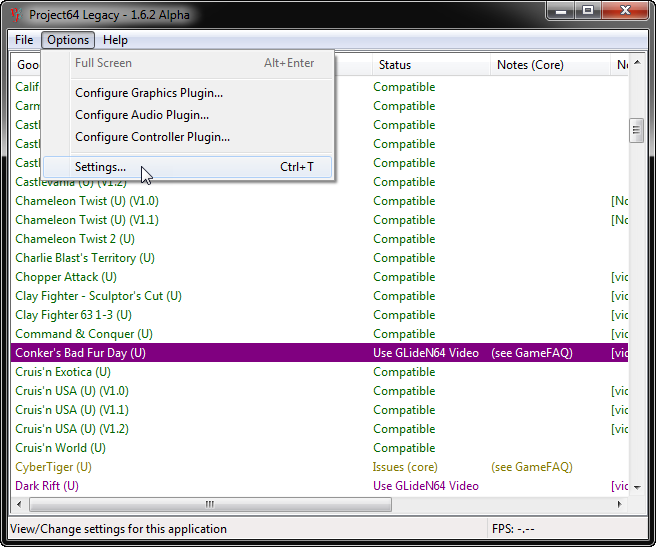Image resolution: width=656 pixels, height=547 pixels.
Task: Click the horizontal scrollbar left arrow
Action: pos(19,504)
